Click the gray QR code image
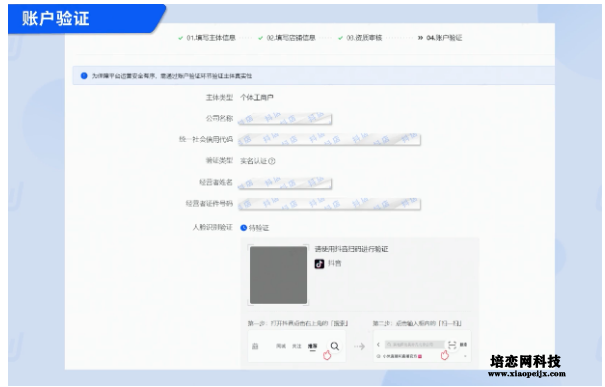The image size is (605, 387). (278, 275)
